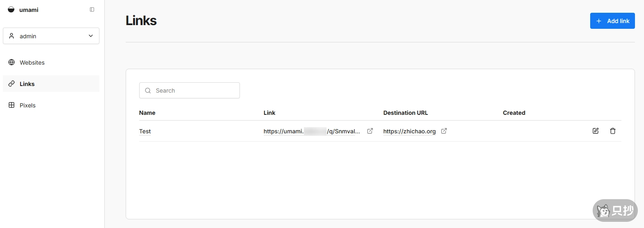This screenshot has height=228, width=644.
Task: Delete the Test link via trash icon
Action: (x=613, y=131)
